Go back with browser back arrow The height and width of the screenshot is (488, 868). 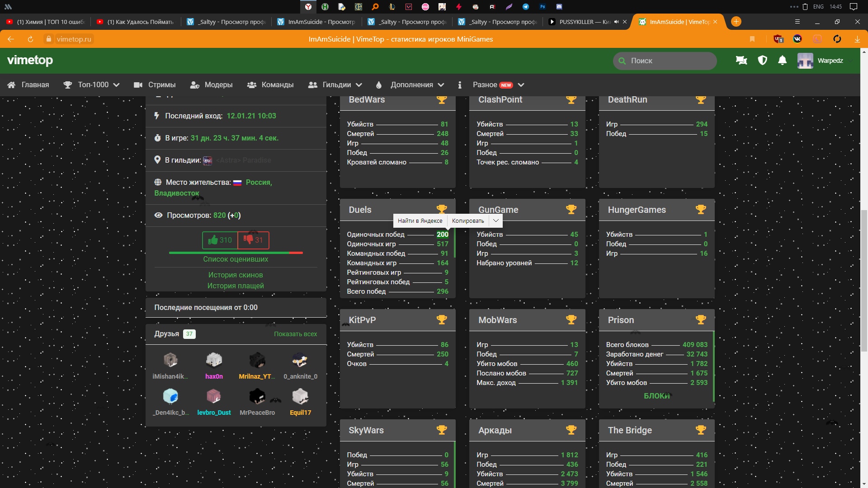11,39
